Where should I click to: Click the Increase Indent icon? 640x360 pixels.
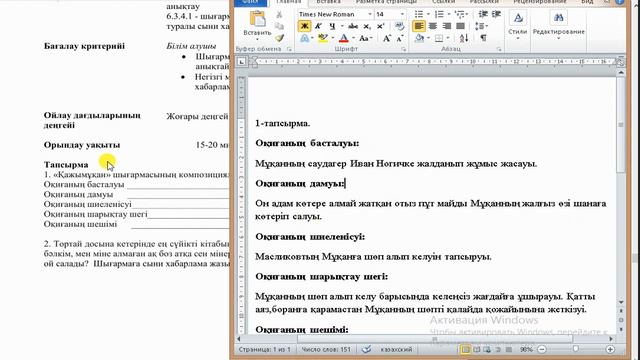click(496, 14)
